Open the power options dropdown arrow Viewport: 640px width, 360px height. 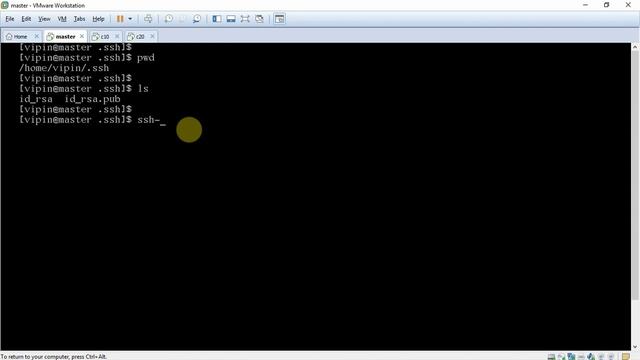(130, 19)
